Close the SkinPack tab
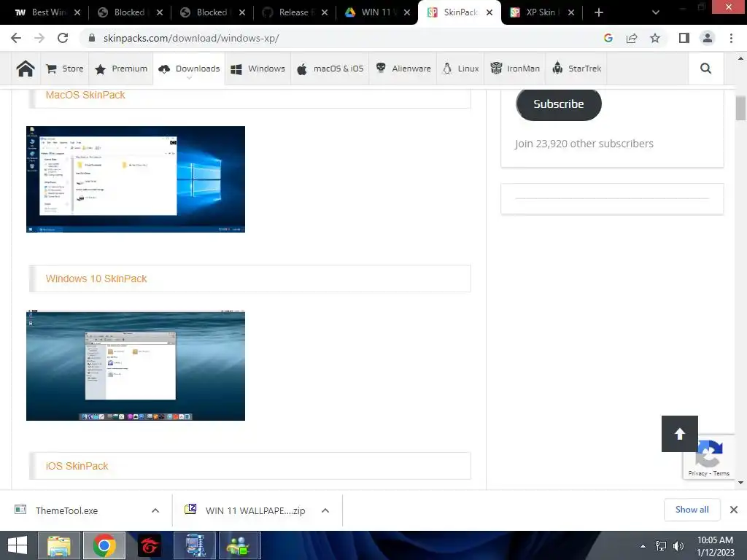Image resolution: width=747 pixels, height=560 pixels. (x=489, y=12)
